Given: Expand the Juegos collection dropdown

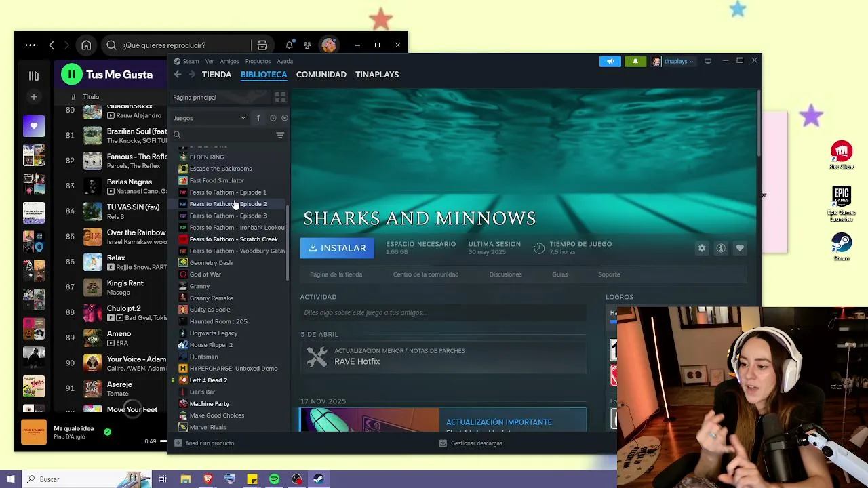Looking at the screenshot, I should pos(209,118).
